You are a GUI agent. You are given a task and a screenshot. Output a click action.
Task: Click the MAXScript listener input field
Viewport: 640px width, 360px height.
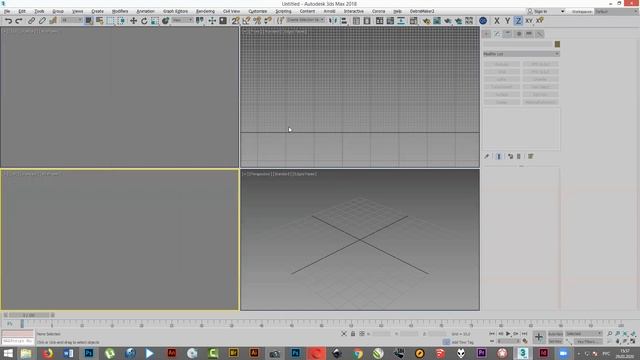pos(18,341)
